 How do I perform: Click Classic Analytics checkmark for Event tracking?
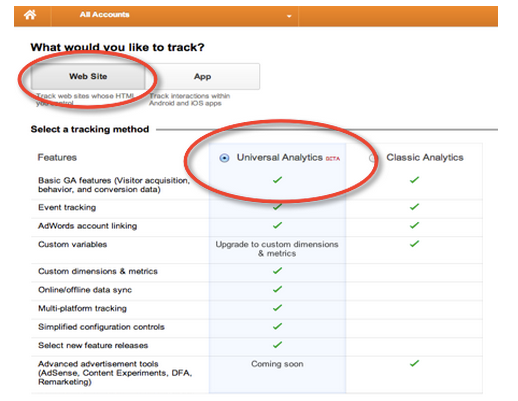pos(414,207)
